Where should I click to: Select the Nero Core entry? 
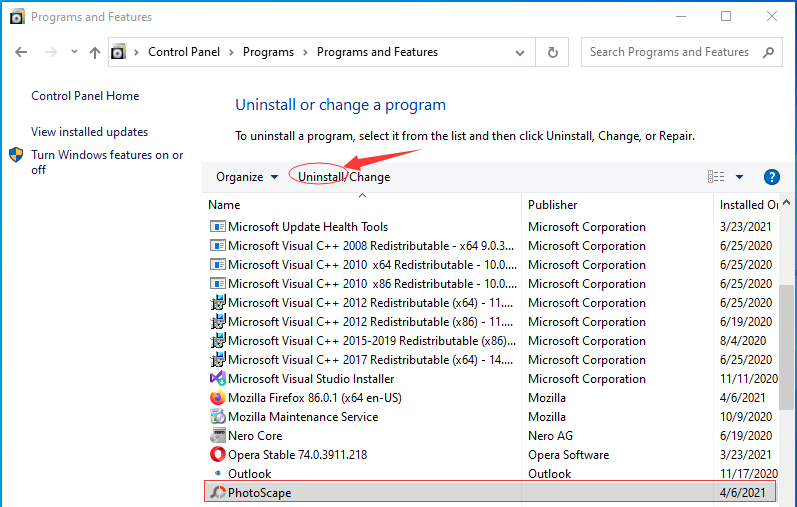255,436
